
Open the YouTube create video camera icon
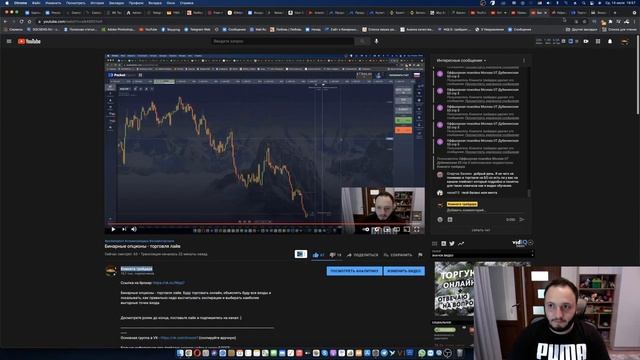tap(586, 41)
